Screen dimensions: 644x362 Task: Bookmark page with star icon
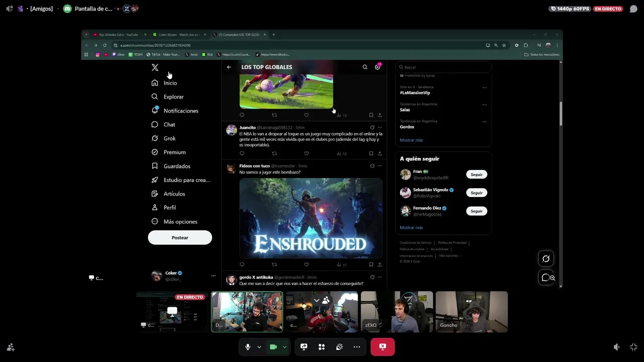[x=504, y=45]
